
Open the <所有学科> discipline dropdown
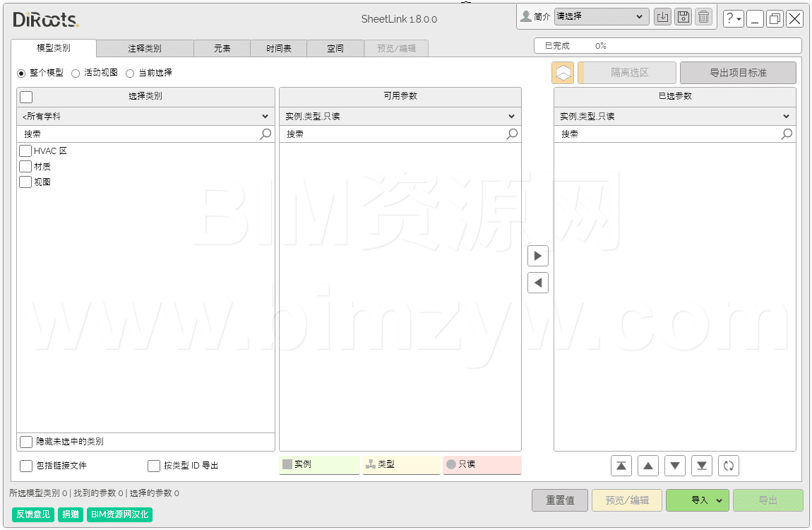point(145,117)
